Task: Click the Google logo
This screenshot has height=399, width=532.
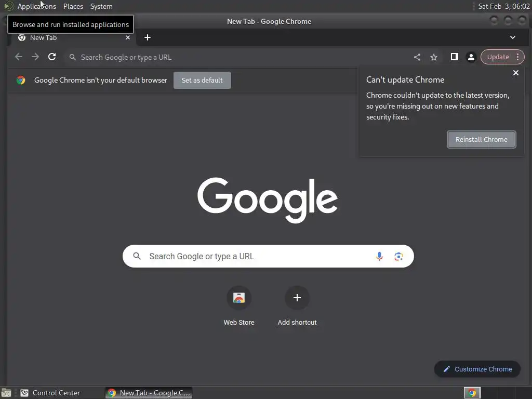Action: (268, 200)
